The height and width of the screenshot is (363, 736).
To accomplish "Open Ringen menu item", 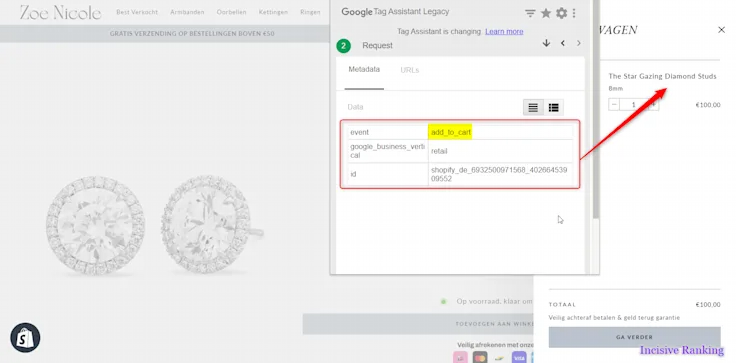I will [310, 12].
